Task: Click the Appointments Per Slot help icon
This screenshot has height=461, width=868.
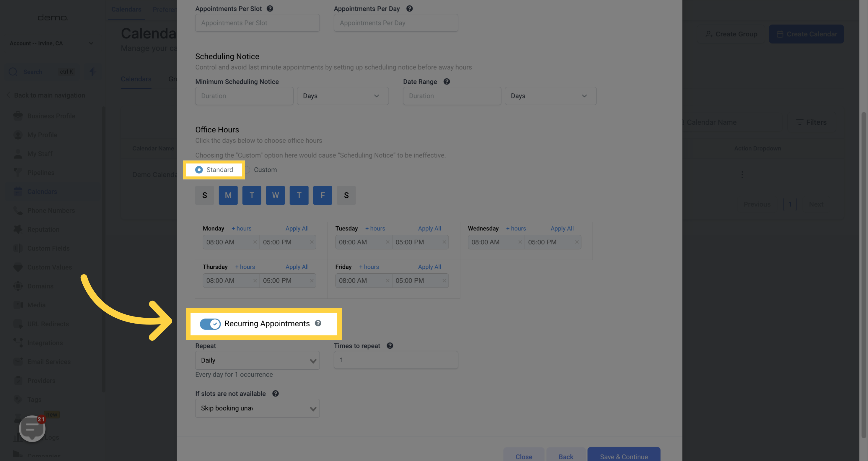Action: click(270, 9)
